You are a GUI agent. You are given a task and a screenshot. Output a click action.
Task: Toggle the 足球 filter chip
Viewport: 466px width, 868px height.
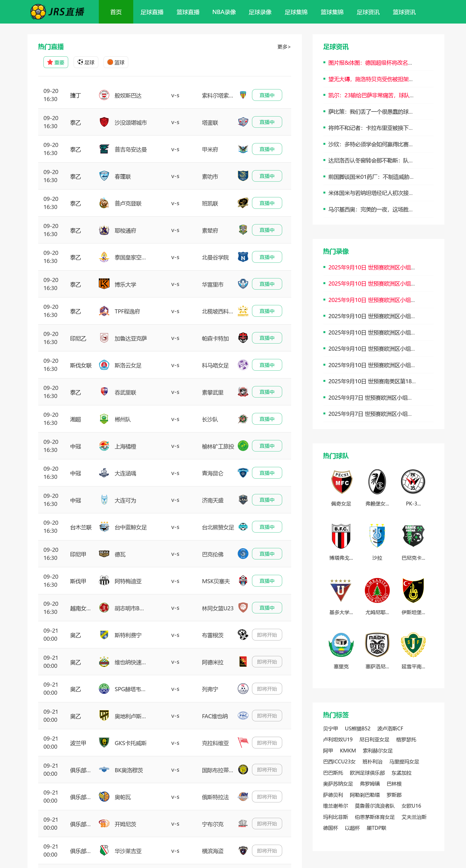[86, 62]
